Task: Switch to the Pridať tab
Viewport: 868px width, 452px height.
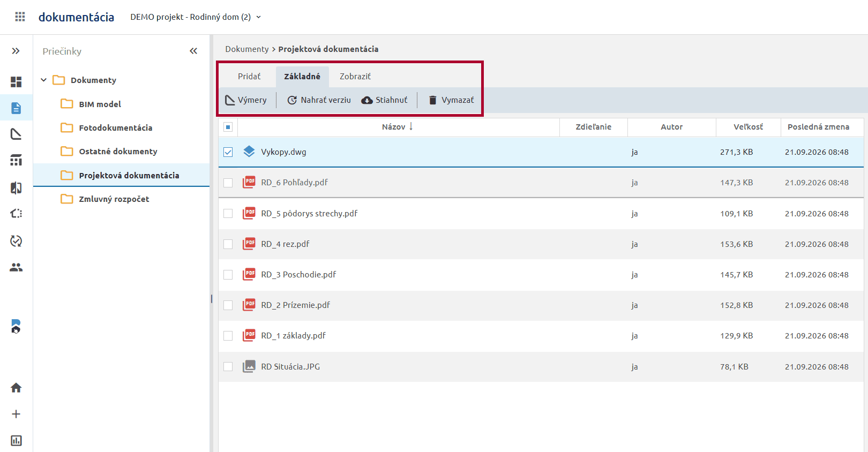Action: pos(249,77)
